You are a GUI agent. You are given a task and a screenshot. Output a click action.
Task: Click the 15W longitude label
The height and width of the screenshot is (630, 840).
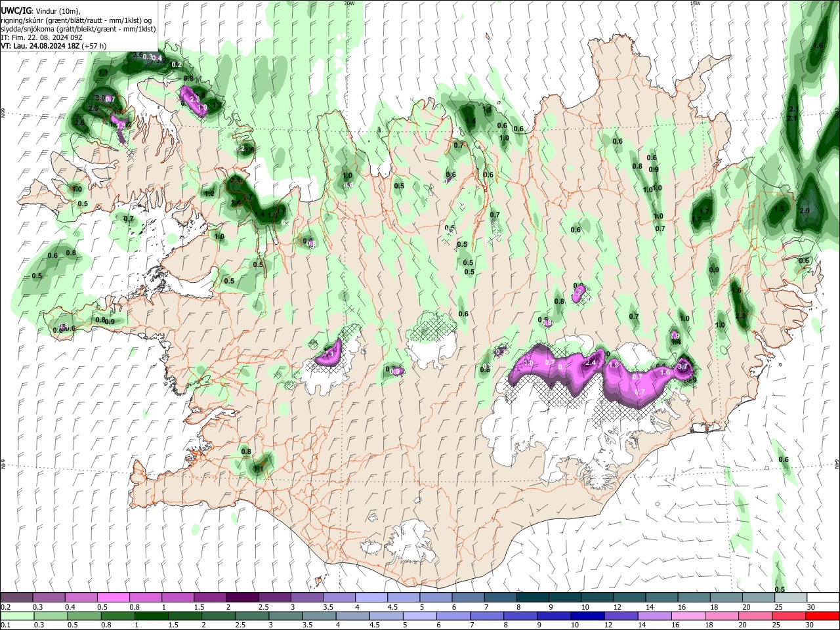click(695, 3)
